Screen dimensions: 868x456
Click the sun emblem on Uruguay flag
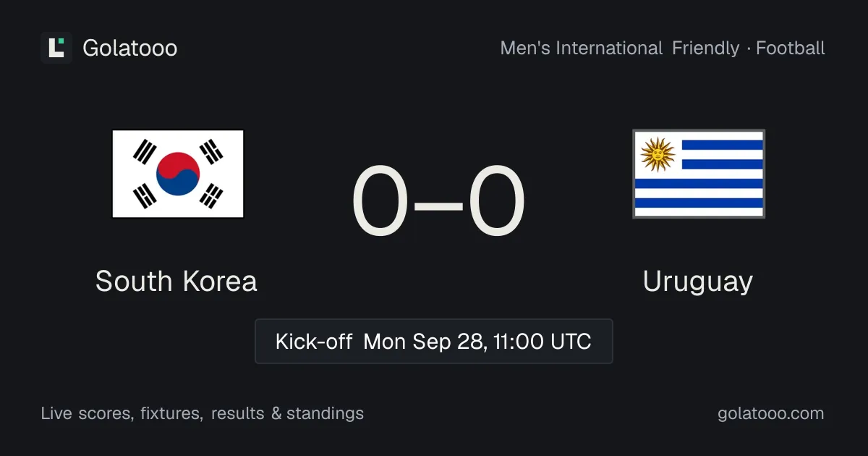[x=658, y=154]
